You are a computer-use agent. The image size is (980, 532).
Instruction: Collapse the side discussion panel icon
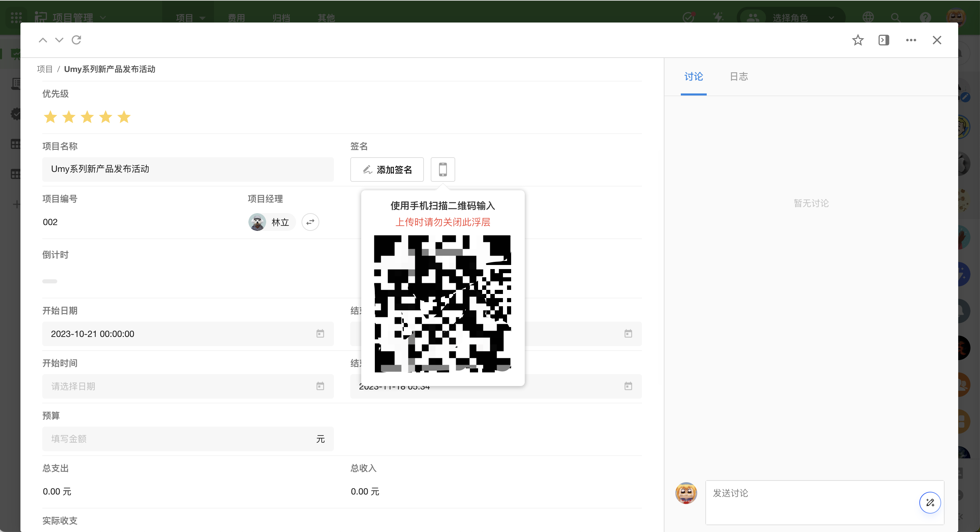[x=884, y=40]
